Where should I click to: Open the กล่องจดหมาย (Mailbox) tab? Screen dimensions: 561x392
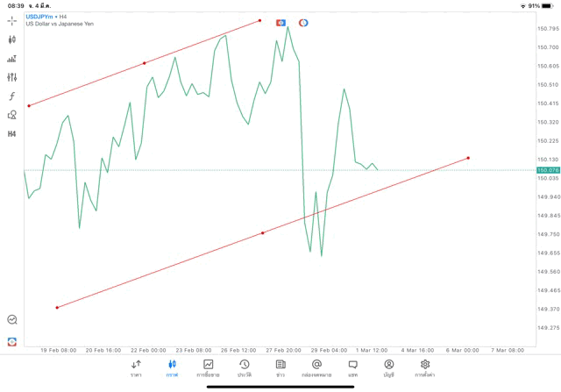coord(316,367)
